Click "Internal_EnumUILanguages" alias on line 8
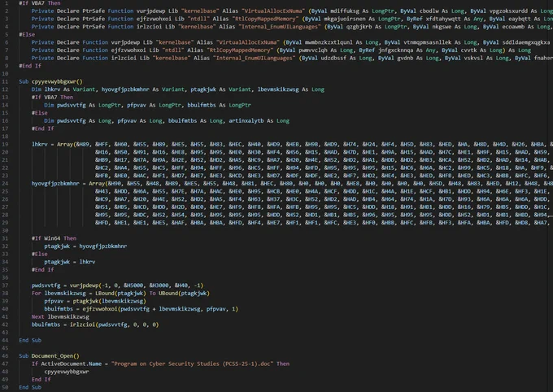The height and width of the screenshot is (392, 553). [254, 58]
